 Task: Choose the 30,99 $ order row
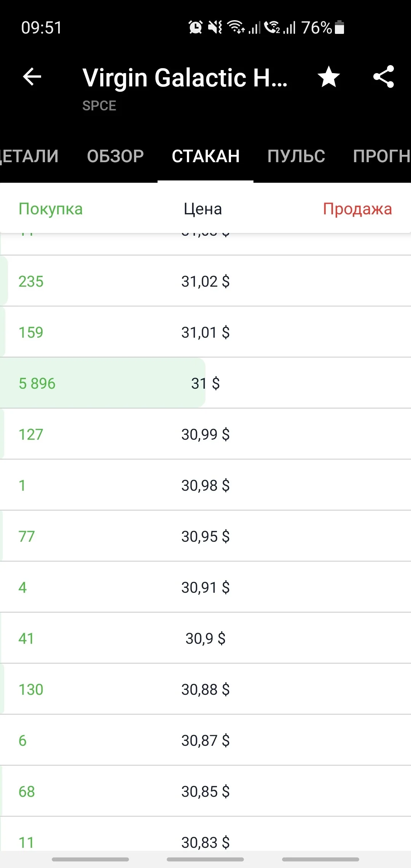(x=205, y=434)
